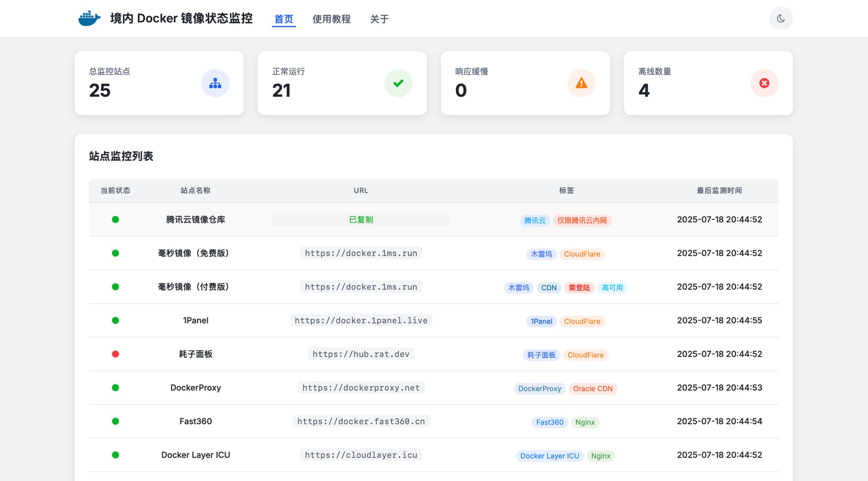Click Nginx tag in Fast360 row

585,422
